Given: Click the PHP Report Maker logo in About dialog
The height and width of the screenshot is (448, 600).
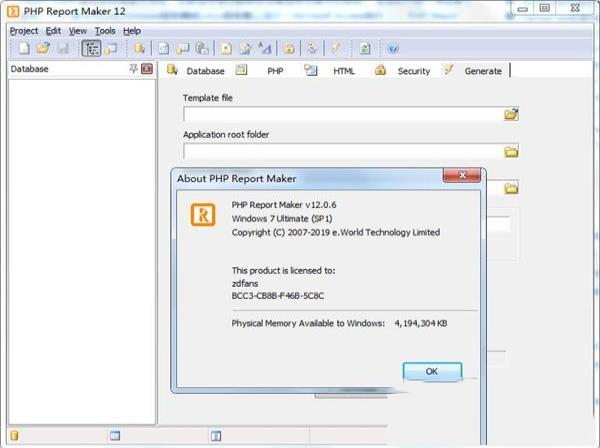Looking at the screenshot, I should [203, 215].
